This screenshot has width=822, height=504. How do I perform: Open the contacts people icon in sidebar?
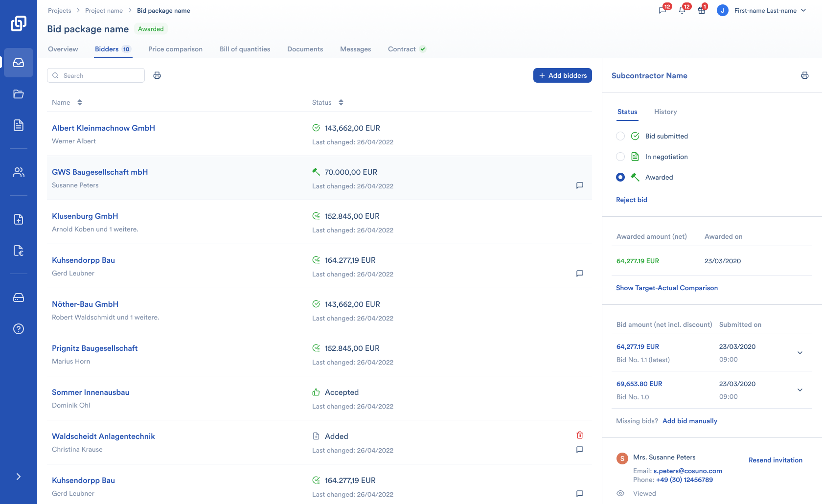[x=19, y=172]
